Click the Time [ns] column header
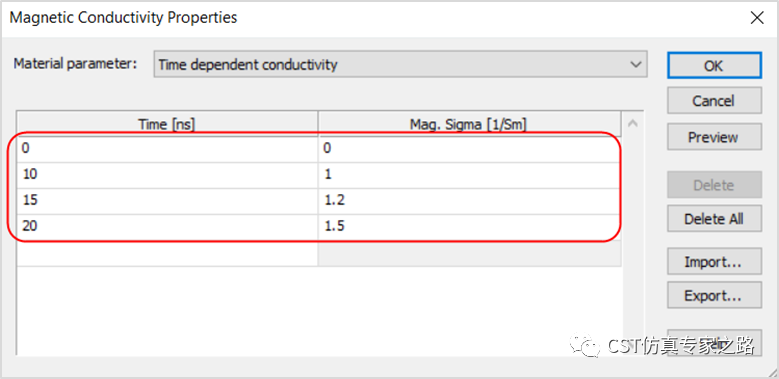 [x=167, y=124]
